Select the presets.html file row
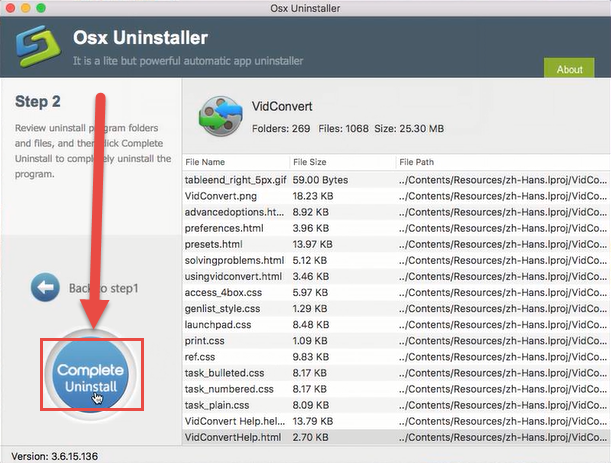This screenshot has height=463, width=611. click(395, 244)
